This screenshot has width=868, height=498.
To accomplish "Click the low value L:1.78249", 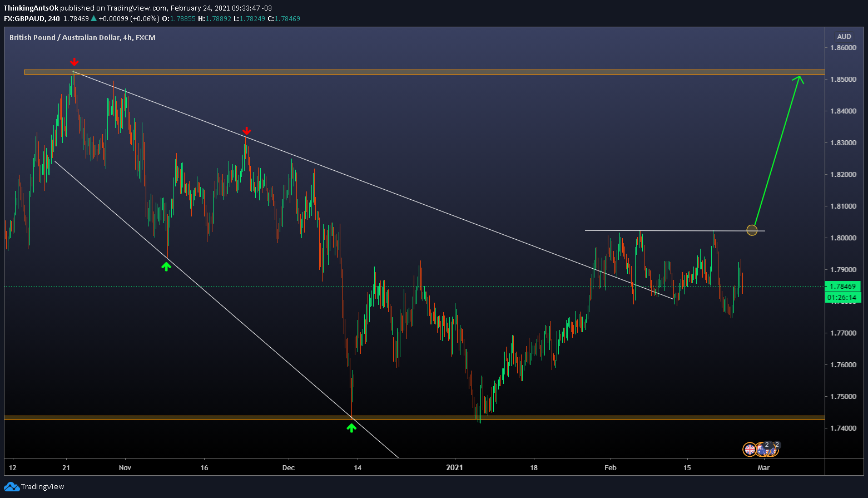I will [x=249, y=19].
